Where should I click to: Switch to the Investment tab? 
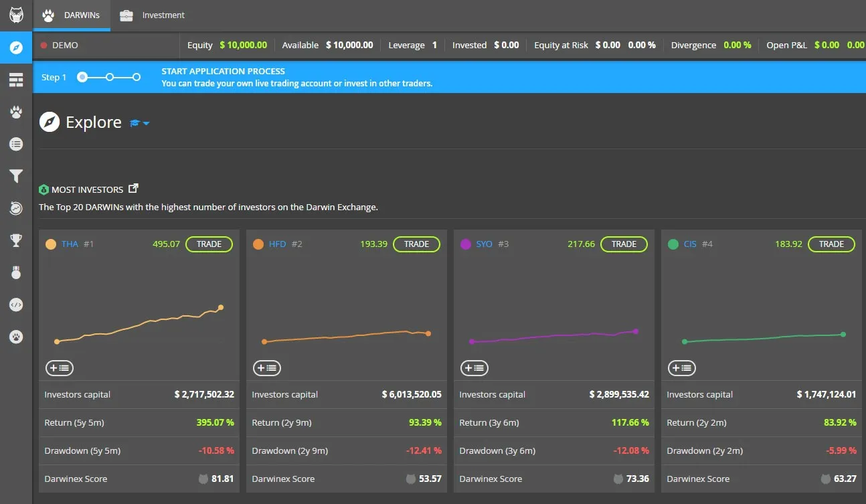tap(153, 15)
